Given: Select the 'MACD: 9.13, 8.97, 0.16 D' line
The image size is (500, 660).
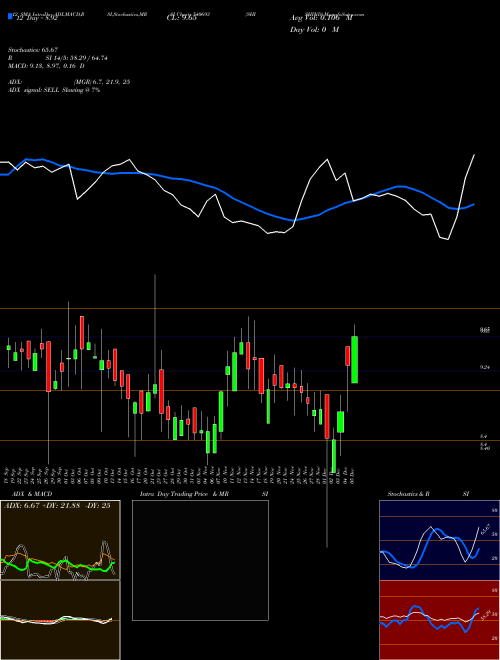Looking at the screenshot, I should tap(46, 66).
